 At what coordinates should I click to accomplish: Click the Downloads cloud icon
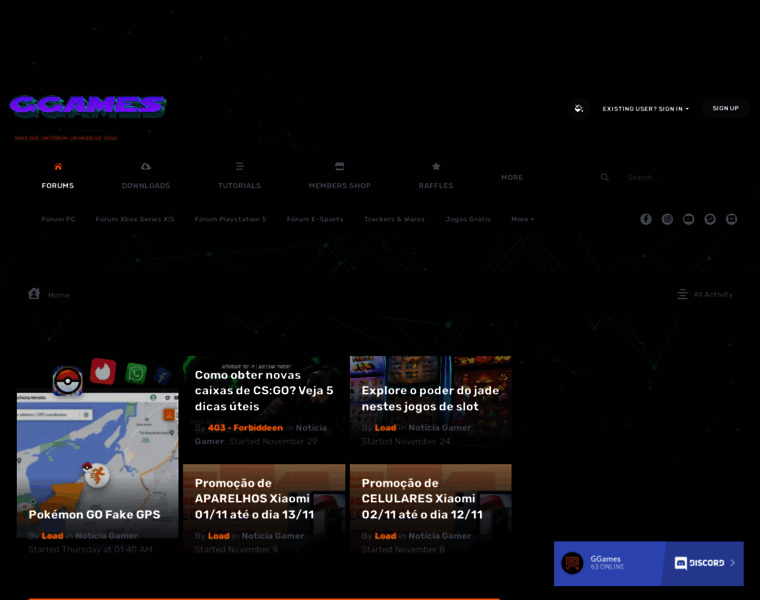pyautogui.click(x=145, y=167)
